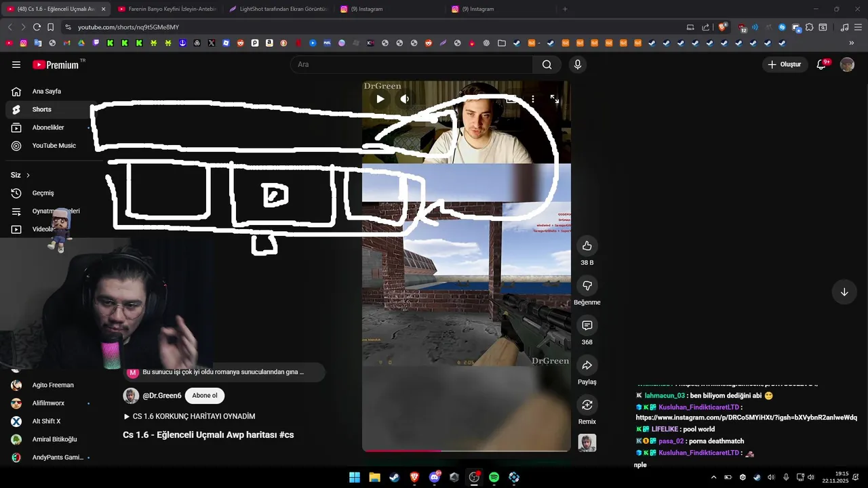Open the Brave Shields lion icon

click(x=723, y=27)
